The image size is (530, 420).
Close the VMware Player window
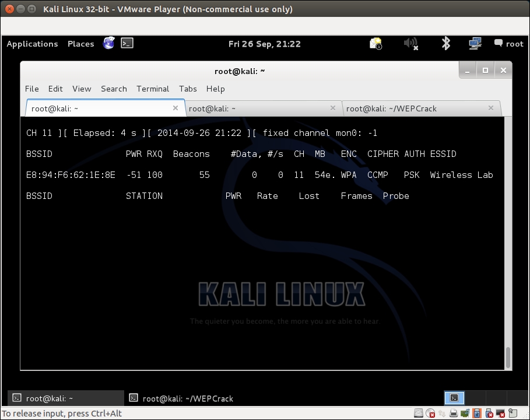click(9, 9)
